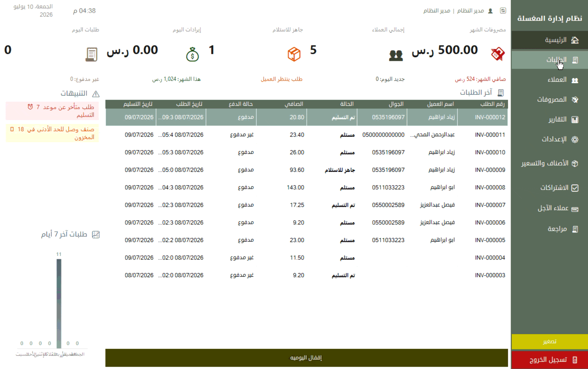Select order row INV-000012
This screenshot has width=588, height=369.
tap(307, 117)
